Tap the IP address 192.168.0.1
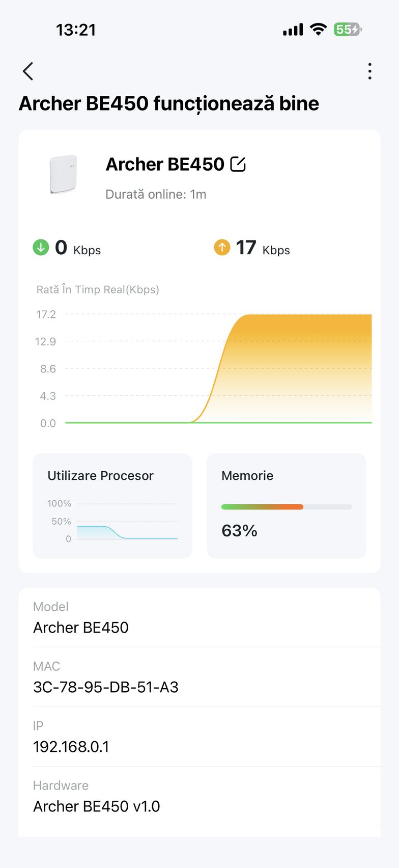The image size is (399, 868). 71,747
